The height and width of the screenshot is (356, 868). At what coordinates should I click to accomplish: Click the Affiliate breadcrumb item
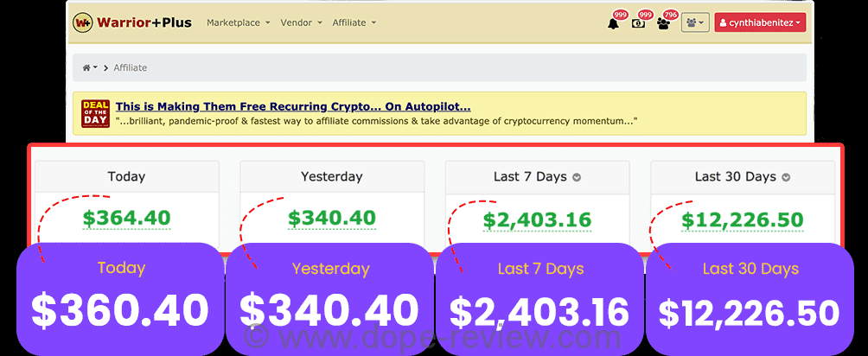[130, 67]
